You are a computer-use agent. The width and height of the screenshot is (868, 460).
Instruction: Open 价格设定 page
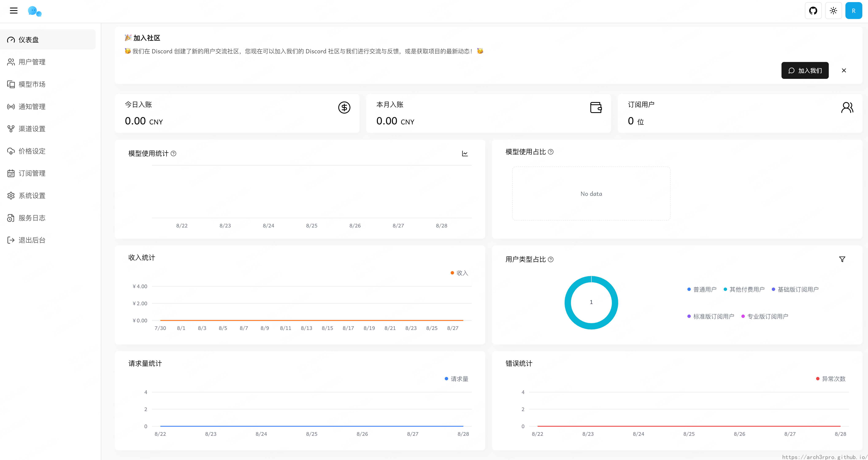pyautogui.click(x=32, y=151)
